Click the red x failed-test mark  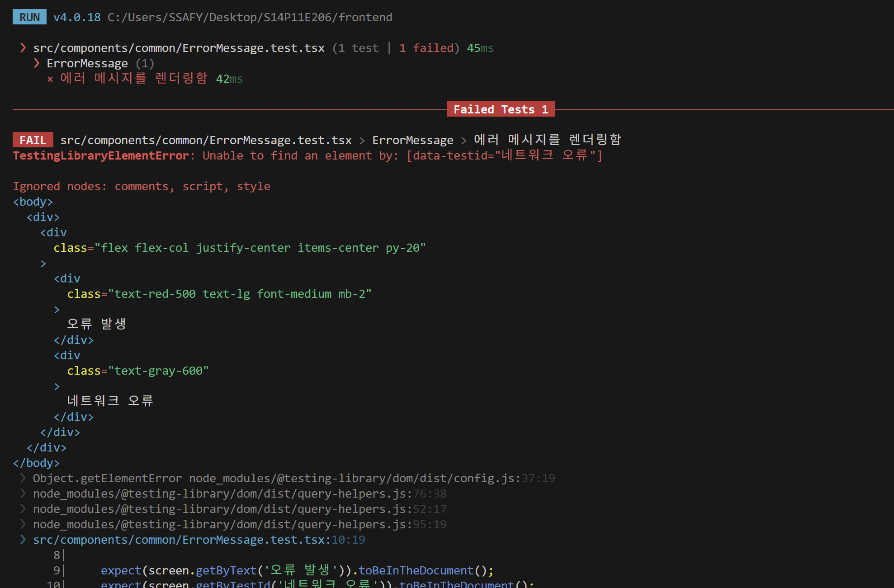[x=50, y=79]
